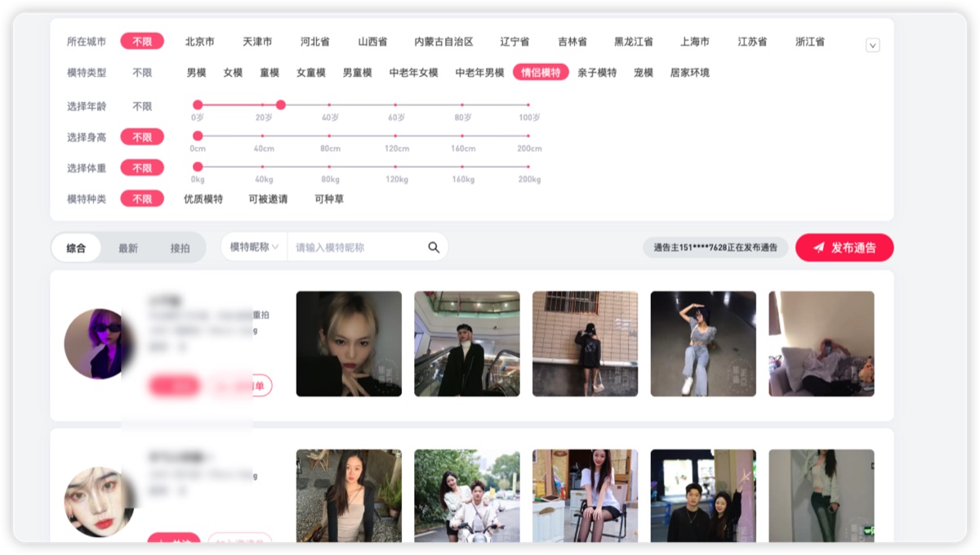
Task: Select the 中老年男模 model type
Action: (x=480, y=72)
